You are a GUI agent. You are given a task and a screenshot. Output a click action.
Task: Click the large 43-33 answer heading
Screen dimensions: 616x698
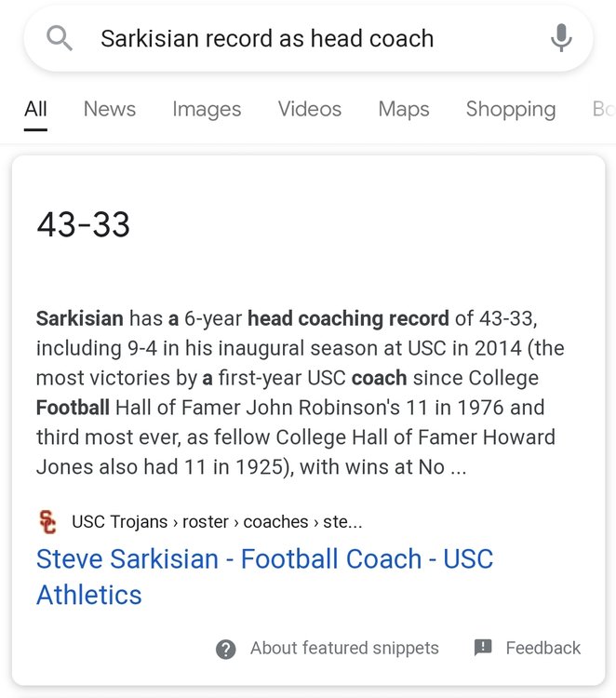[x=84, y=225]
